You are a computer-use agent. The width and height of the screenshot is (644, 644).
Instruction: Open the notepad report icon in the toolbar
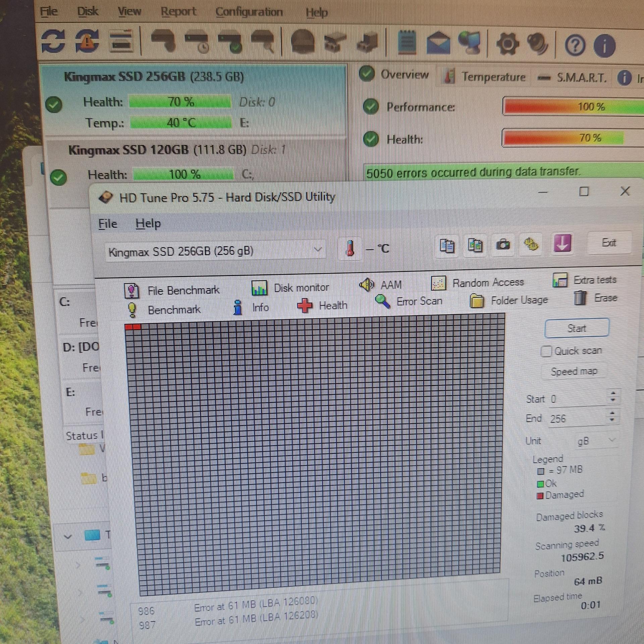pos(407,43)
